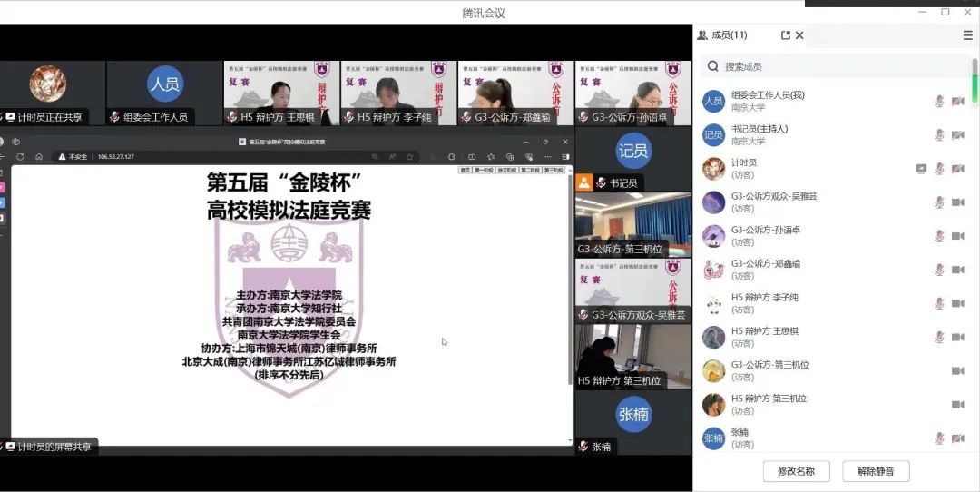Click the member list scrollbar
The width and height of the screenshot is (980, 492).
coord(975,91)
